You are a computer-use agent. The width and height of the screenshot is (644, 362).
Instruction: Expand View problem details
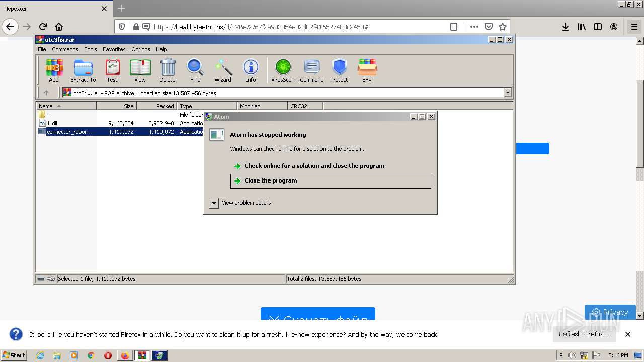(214, 203)
